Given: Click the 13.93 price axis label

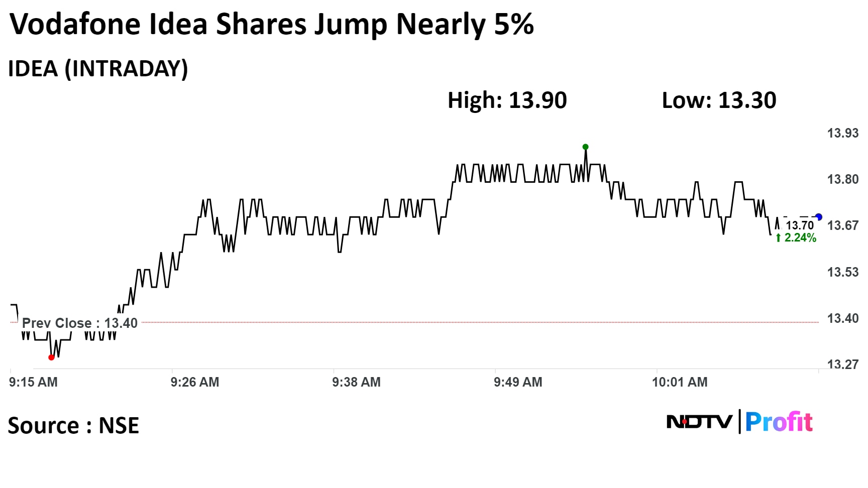Looking at the screenshot, I should point(843,133).
